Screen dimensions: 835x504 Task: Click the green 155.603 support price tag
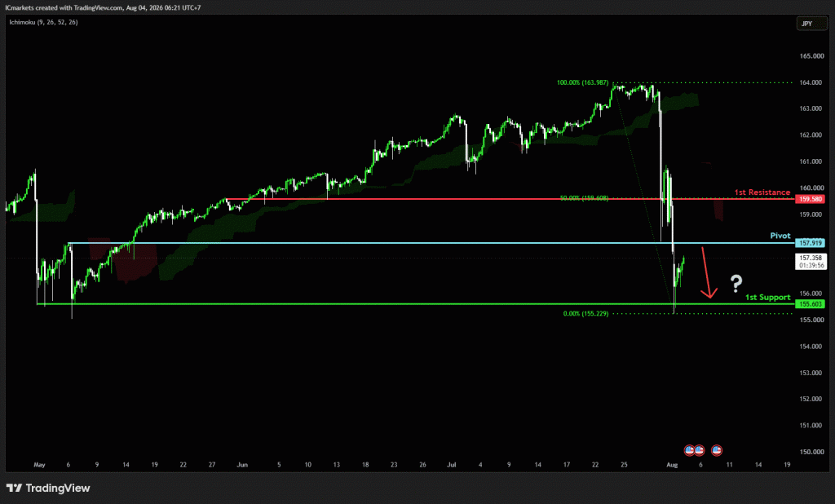(810, 304)
